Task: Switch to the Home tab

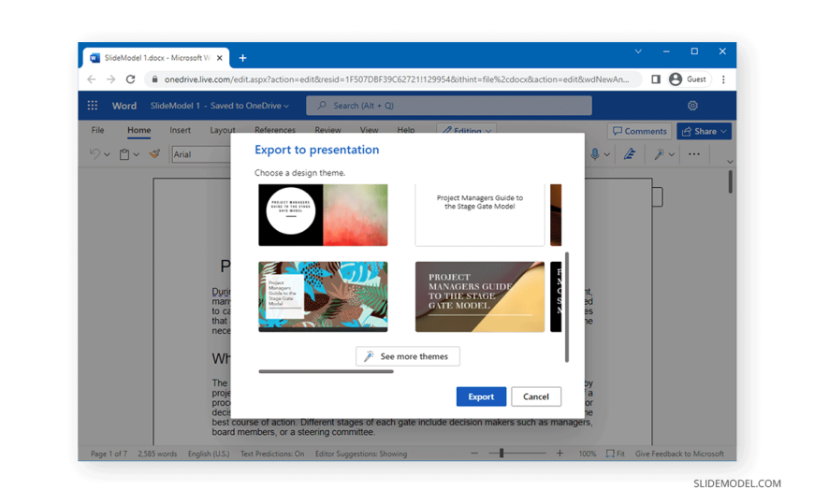Action: 139,130
